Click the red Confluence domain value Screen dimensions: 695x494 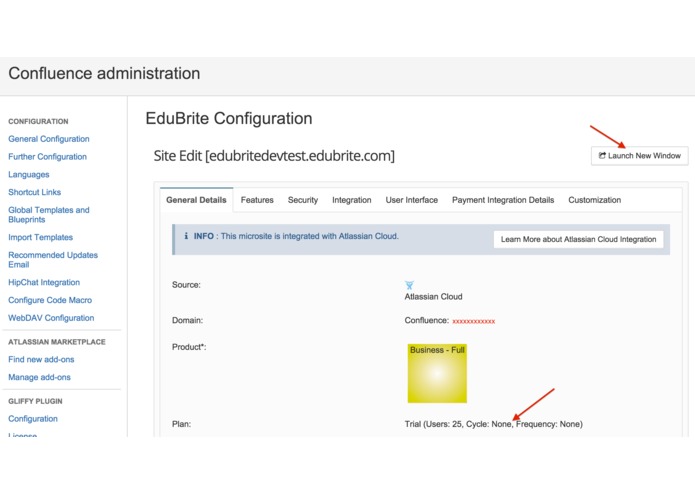tap(473, 321)
